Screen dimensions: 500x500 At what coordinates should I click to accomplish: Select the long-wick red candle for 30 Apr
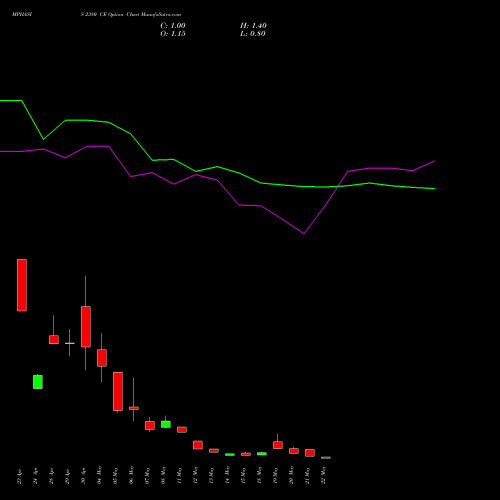click(x=86, y=327)
